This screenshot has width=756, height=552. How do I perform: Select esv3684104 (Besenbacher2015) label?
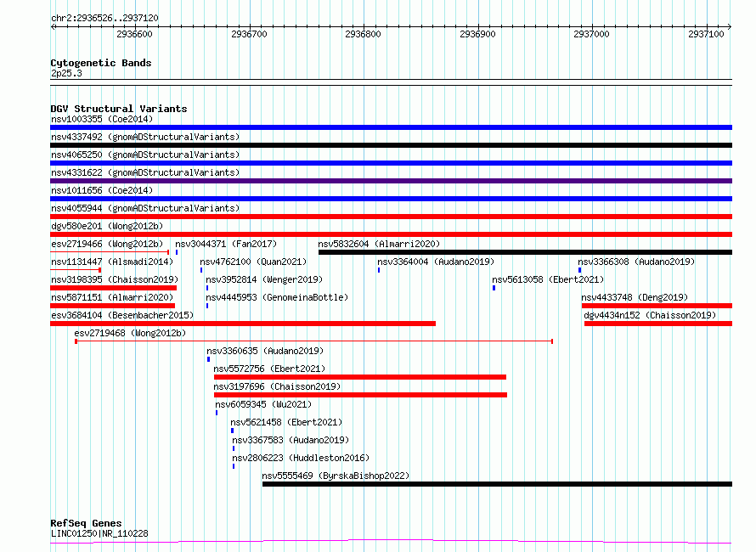[x=122, y=315]
